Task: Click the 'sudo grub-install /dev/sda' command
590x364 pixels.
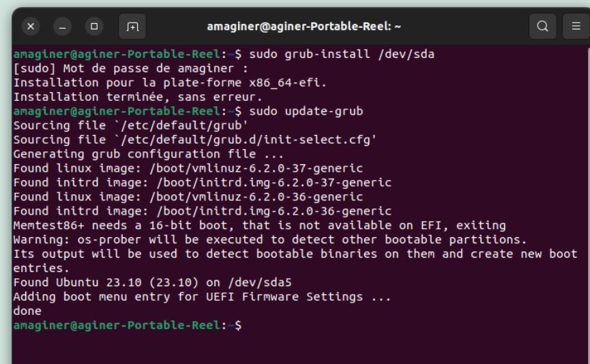Action: (x=342, y=55)
